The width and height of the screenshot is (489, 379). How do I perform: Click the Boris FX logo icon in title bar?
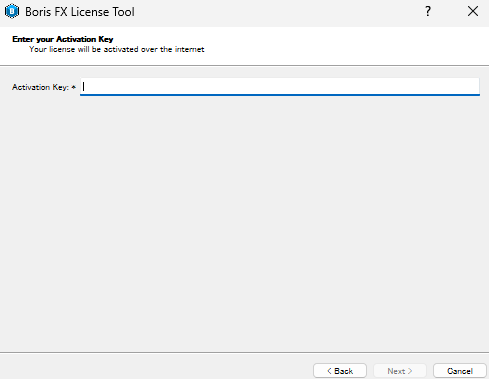[x=12, y=11]
